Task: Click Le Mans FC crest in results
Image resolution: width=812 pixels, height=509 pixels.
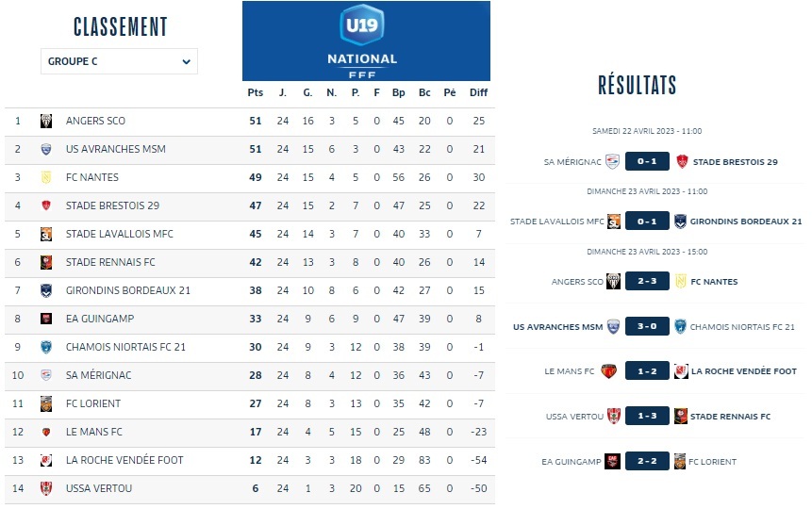Action: coord(608,371)
